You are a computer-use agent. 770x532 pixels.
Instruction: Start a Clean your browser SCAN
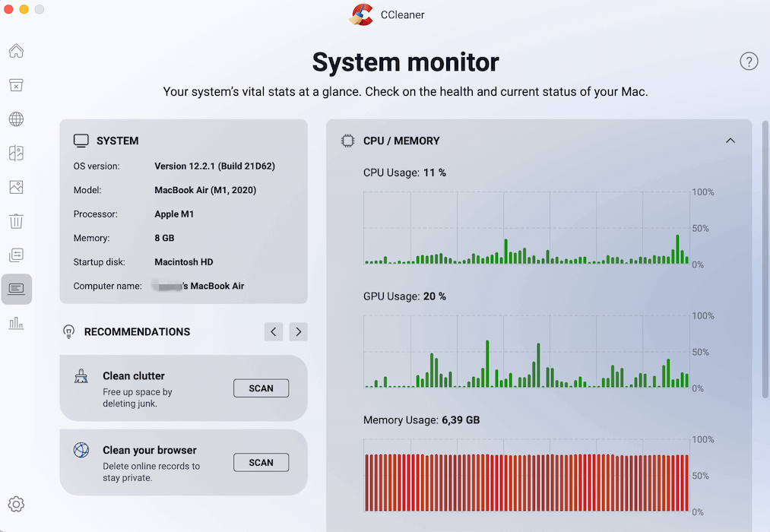261,462
